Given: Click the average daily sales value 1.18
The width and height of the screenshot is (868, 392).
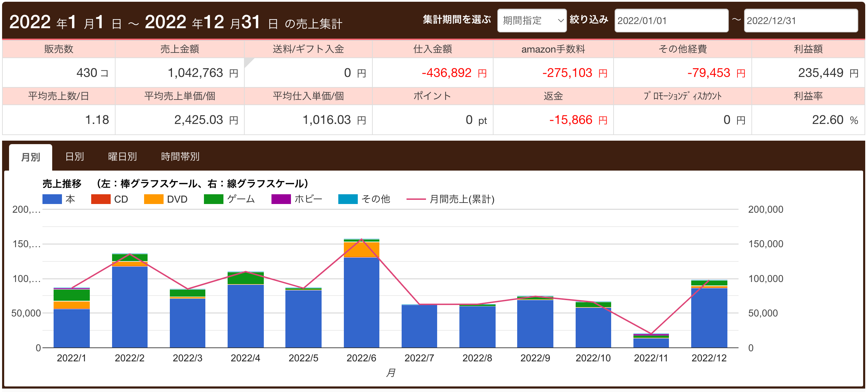Looking at the screenshot, I should coord(97,120).
